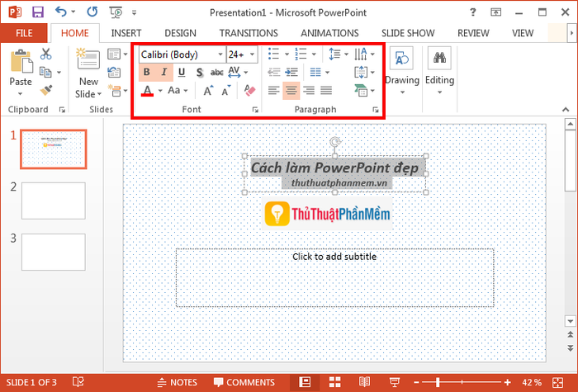
Task: Open Paragraph dialog launcher
Action: click(376, 110)
